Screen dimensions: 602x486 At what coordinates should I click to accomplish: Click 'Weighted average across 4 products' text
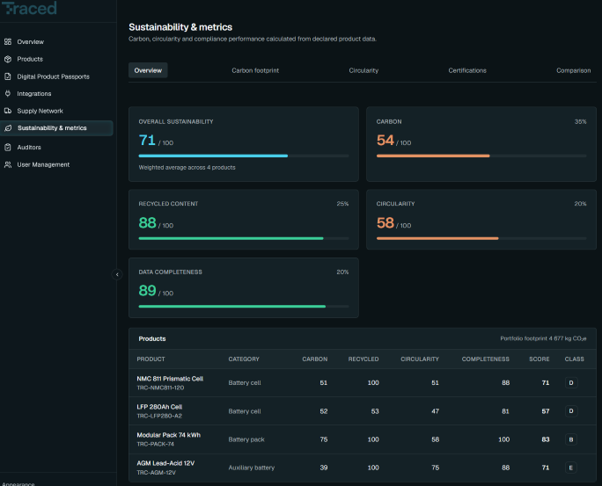187,167
